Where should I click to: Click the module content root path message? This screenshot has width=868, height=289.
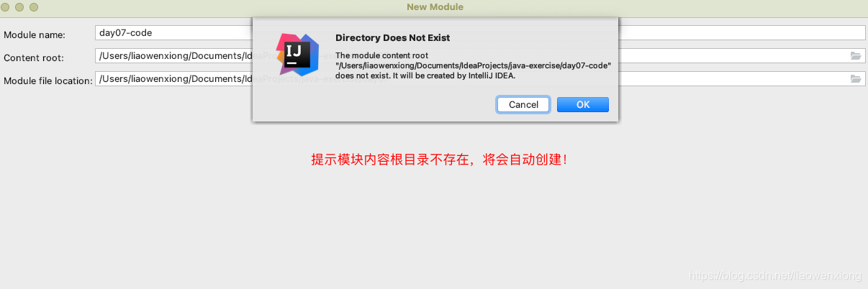pos(473,65)
